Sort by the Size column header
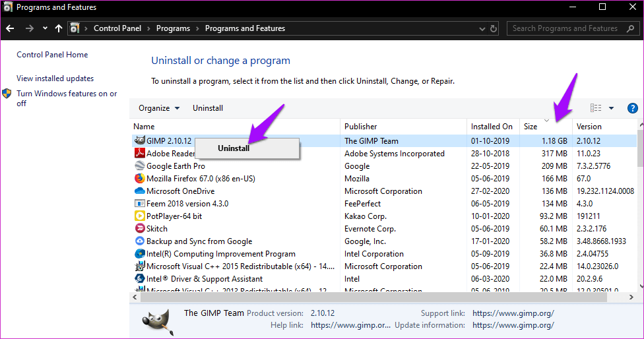Screen dimensions: 644x339 [546, 127]
